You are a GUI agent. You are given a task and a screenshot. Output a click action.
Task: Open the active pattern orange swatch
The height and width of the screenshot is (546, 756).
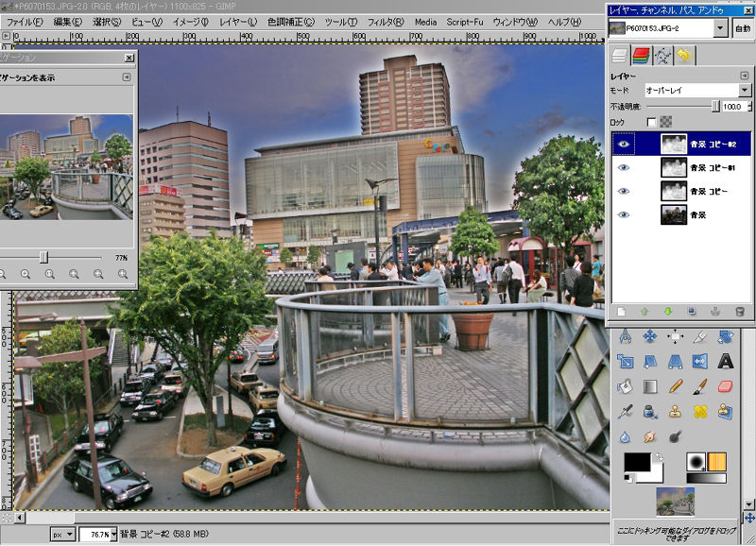click(x=716, y=461)
